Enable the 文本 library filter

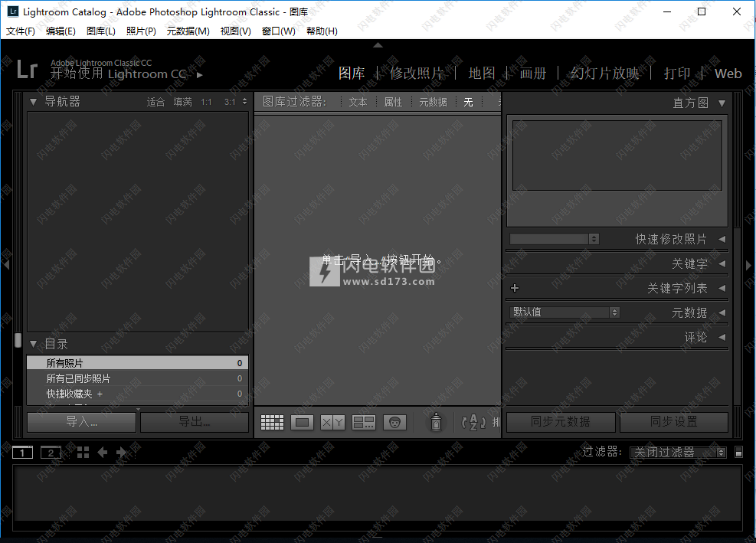[358, 102]
